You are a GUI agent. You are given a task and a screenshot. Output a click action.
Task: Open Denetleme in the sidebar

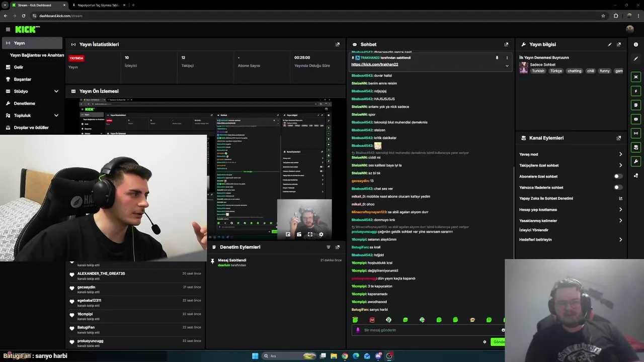tap(33, 104)
